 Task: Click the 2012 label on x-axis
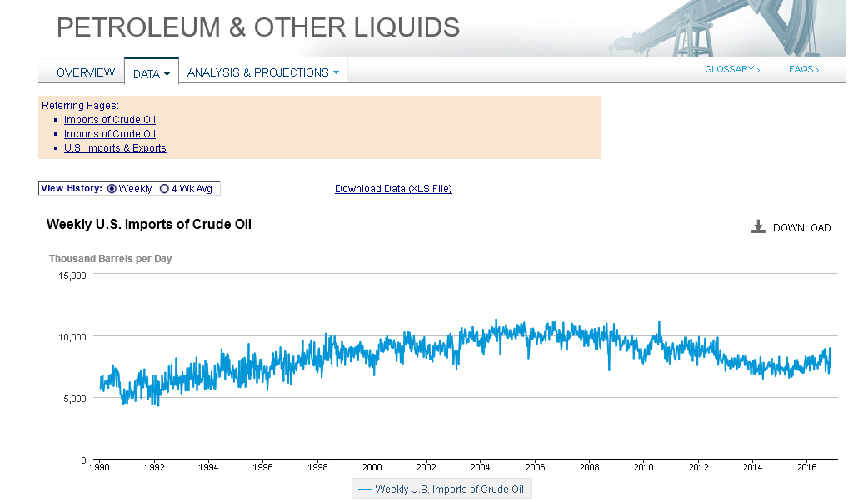pyautogui.click(x=698, y=467)
